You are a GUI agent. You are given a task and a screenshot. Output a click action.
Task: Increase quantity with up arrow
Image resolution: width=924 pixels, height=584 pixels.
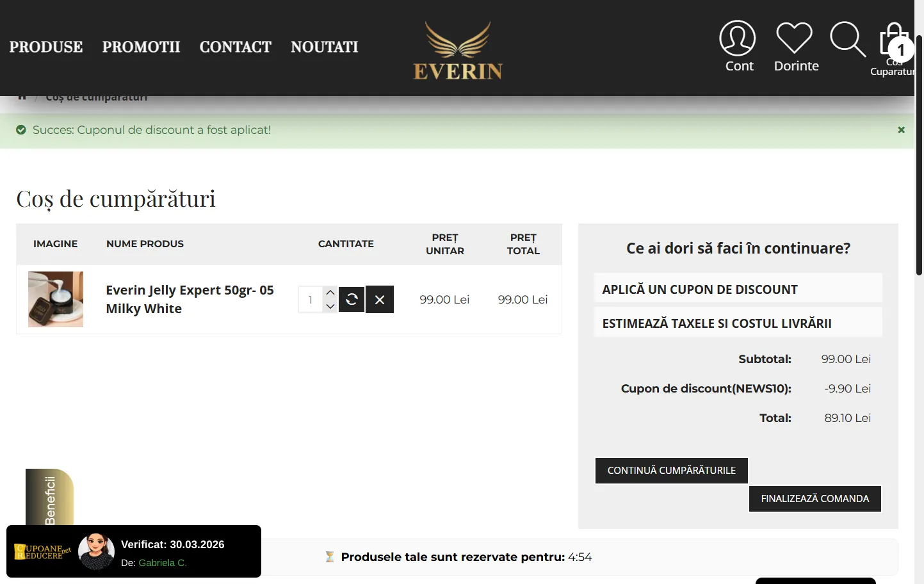[330, 293]
